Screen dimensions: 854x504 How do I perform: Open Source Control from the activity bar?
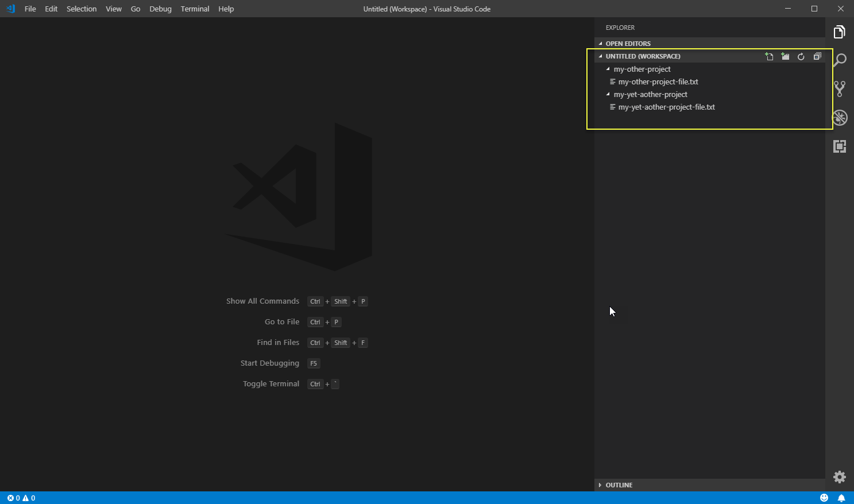point(839,88)
